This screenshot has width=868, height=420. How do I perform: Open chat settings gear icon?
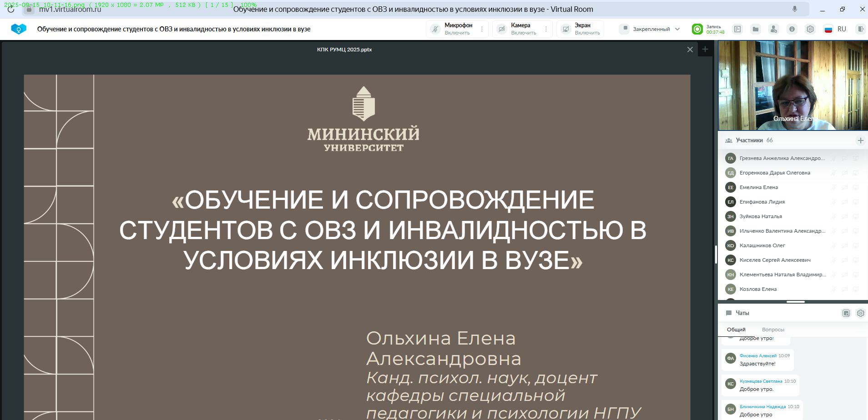point(860,313)
